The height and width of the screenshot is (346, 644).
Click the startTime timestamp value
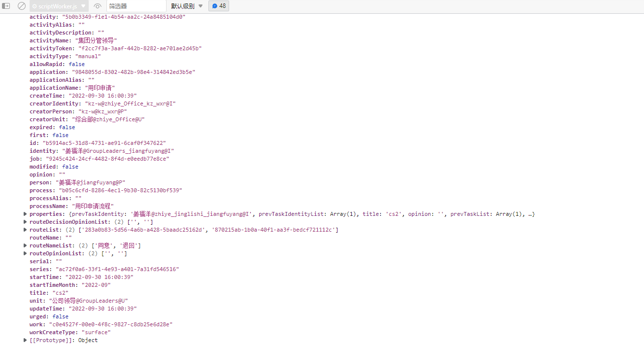(x=99, y=277)
